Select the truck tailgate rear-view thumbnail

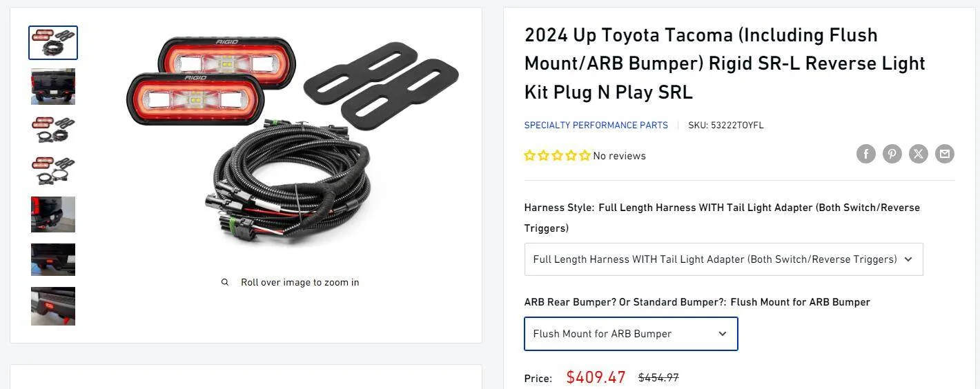click(53, 87)
